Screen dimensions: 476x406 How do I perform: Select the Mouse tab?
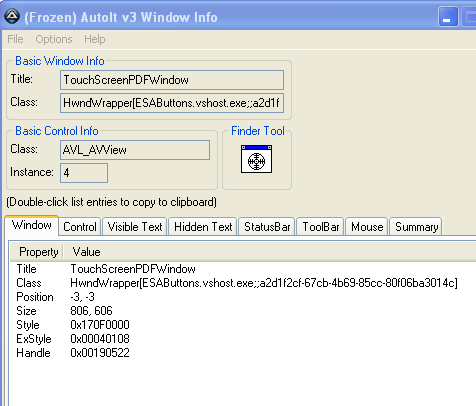pos(367,227)
